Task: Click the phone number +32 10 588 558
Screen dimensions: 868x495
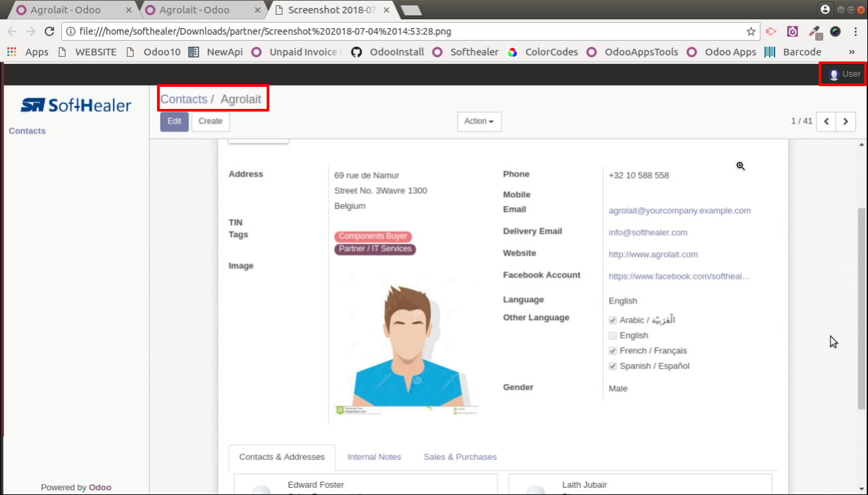Action: click(639, 176)
